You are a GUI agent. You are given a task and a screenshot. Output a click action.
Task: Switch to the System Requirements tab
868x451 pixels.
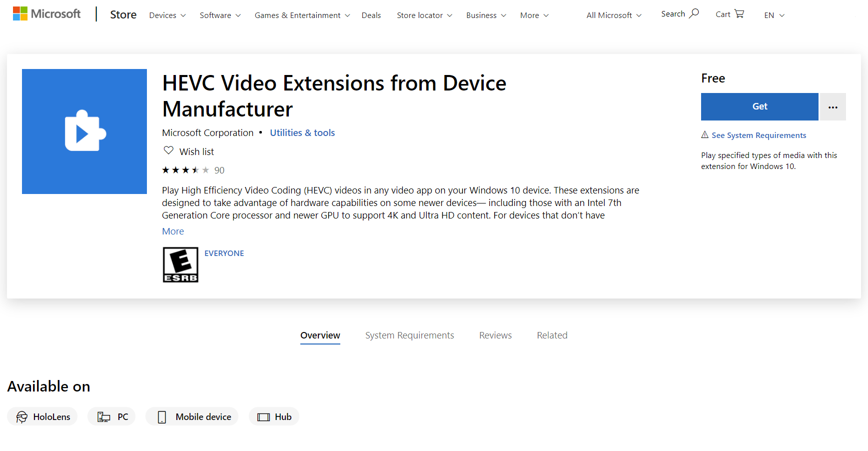tap(409, 335)
